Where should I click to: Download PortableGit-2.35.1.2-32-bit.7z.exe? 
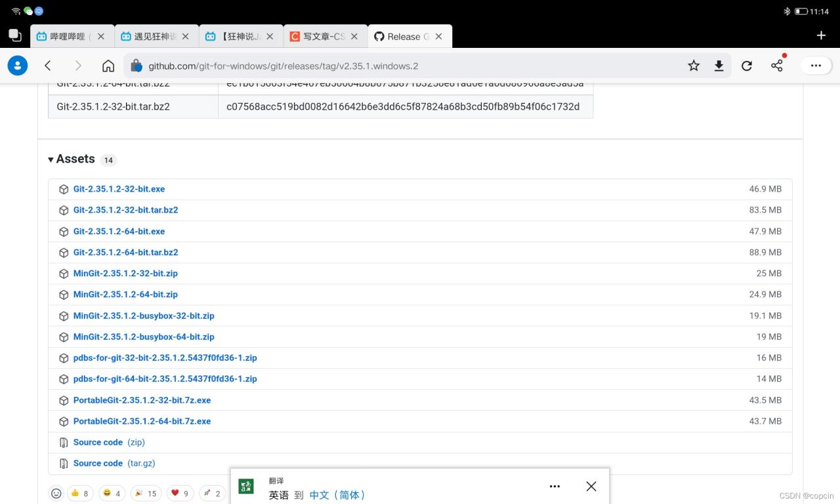[x=142, y=400]
